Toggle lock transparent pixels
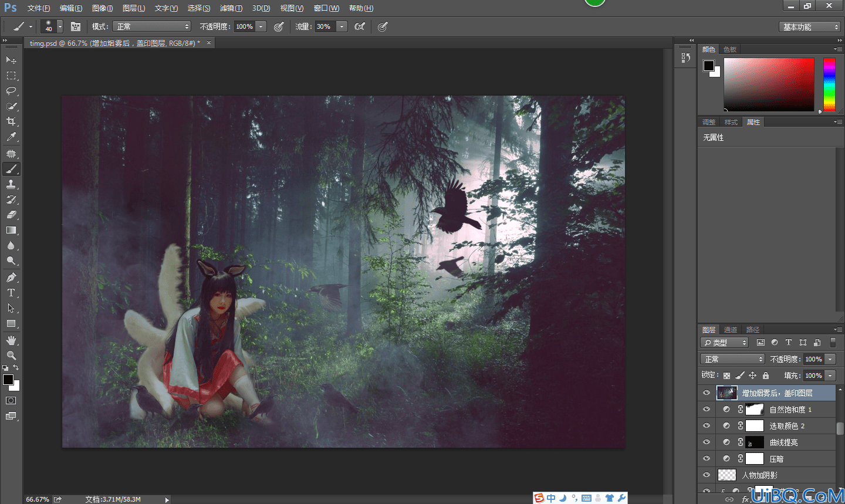This screenshot has width=845, height=504. (726, 376)
